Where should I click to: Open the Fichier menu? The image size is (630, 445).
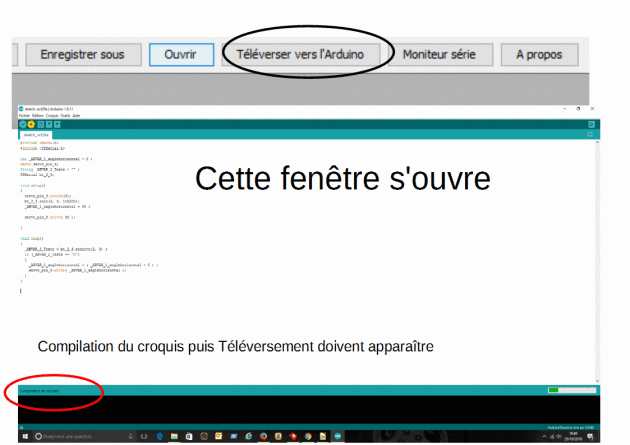point(24,116)
